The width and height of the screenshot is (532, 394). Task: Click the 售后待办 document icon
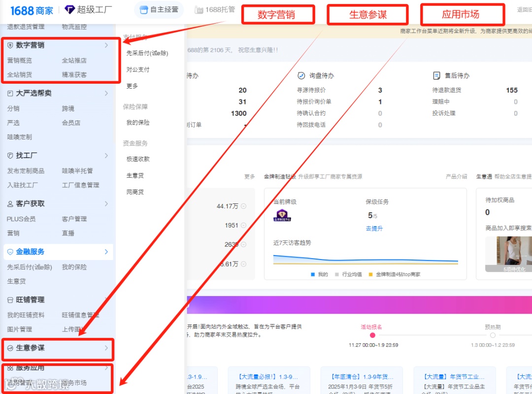point(436,76)
